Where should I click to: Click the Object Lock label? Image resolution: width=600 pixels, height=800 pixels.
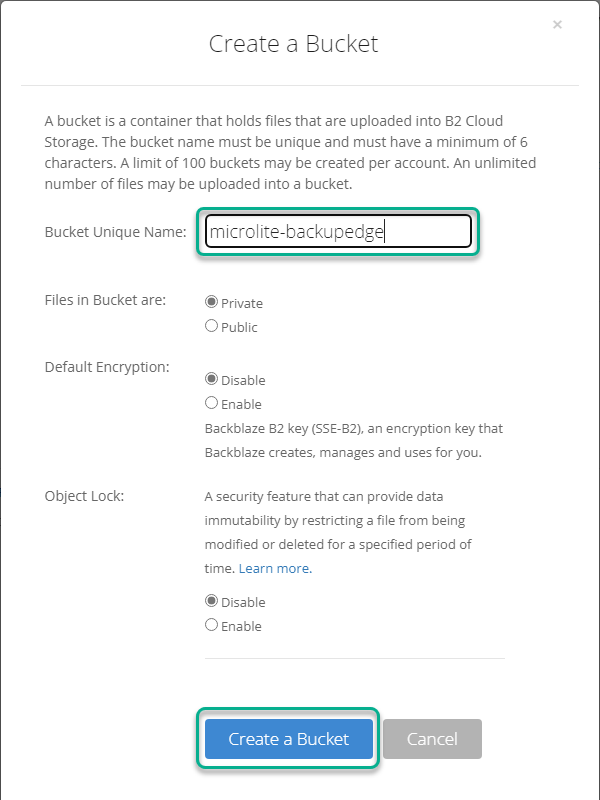click(x=84, y=496)
